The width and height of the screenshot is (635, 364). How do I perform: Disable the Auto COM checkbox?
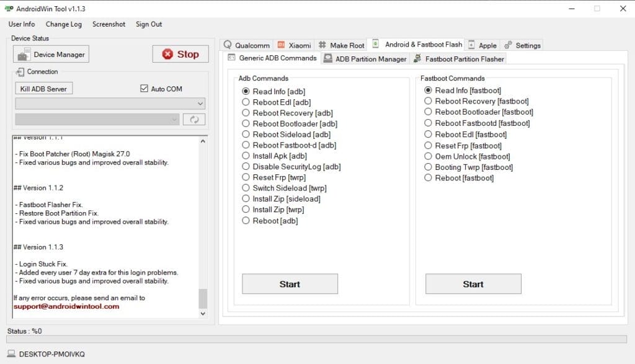(144, 88)
